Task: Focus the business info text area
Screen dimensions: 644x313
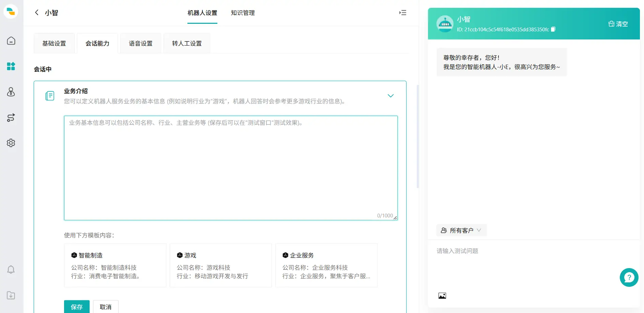Action: [231, 168]
